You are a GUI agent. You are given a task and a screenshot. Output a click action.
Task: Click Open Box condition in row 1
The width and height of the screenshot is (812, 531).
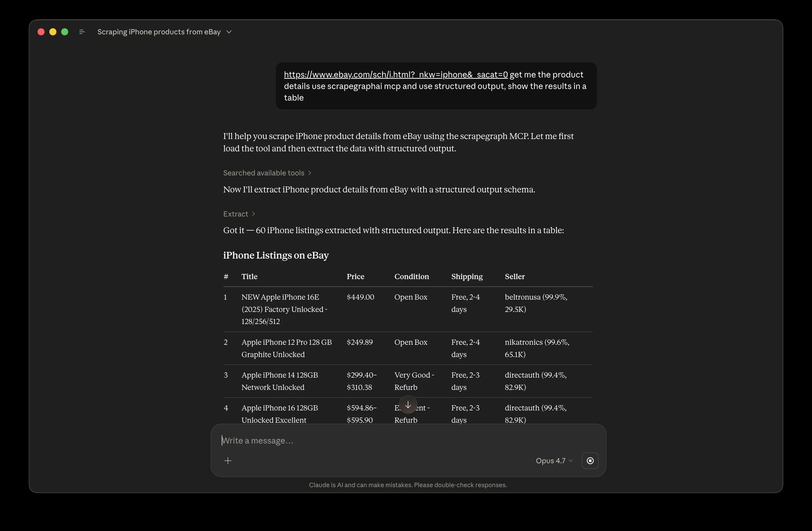(x=411, y=297)
